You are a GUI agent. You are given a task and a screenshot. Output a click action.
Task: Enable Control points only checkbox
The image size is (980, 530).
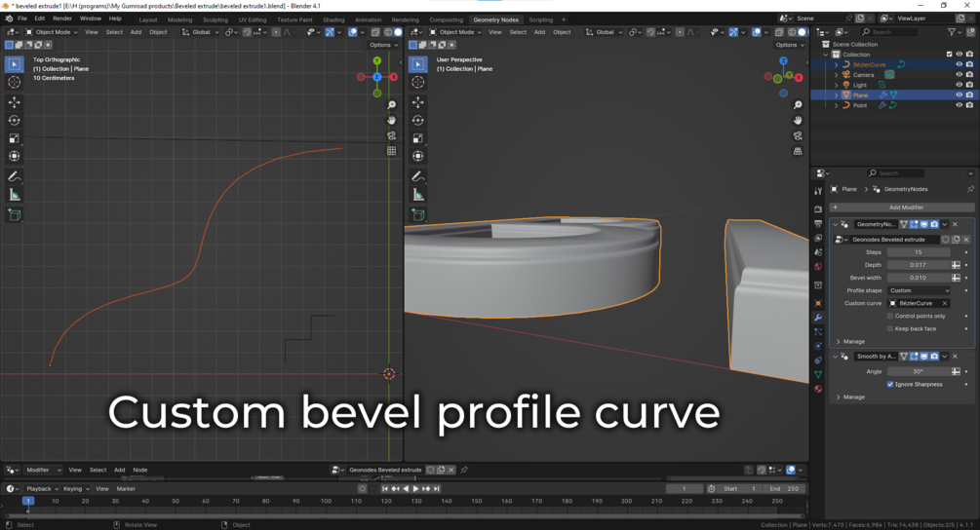890,316
